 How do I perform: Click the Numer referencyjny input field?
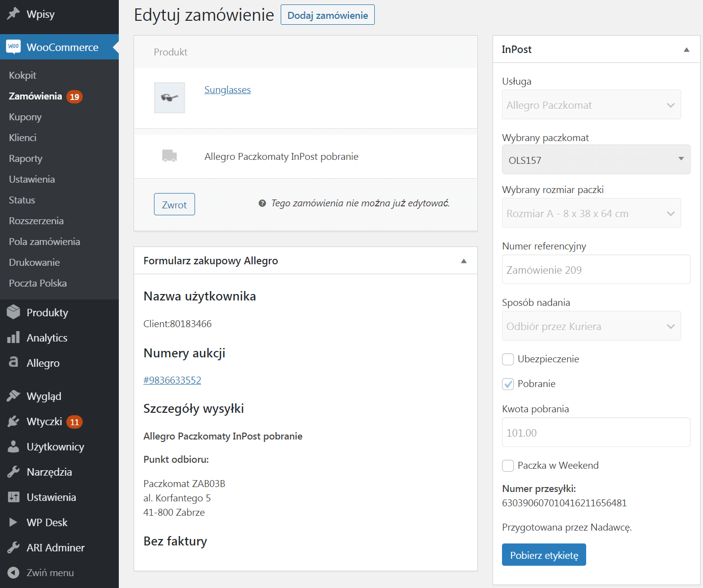(x=596, y=269)
